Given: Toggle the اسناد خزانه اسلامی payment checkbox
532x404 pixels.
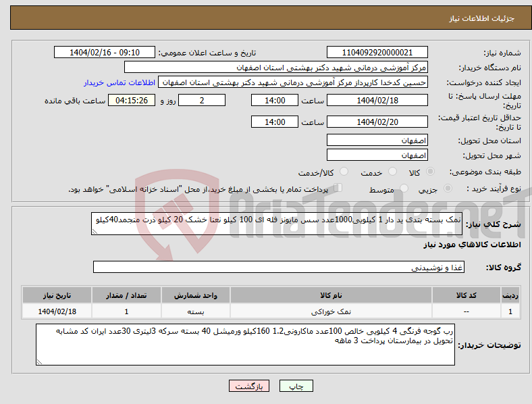Looking at the screenshot, I should (x=338, y=188).
